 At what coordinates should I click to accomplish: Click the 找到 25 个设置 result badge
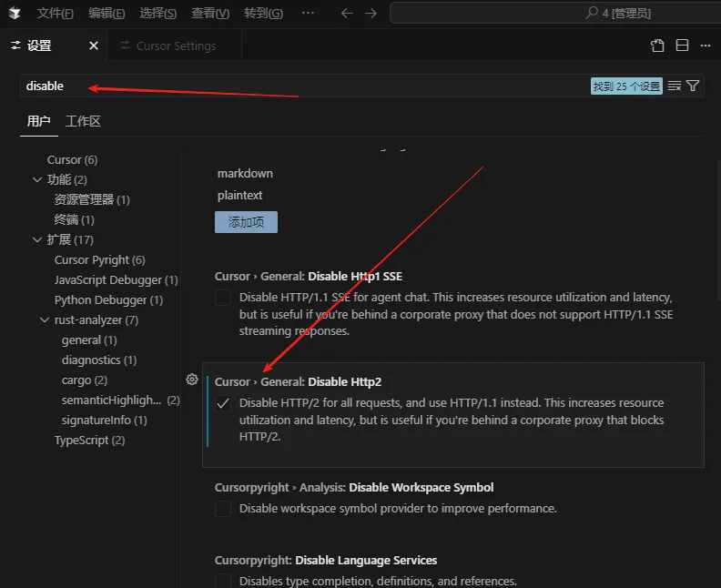[626, 86]
